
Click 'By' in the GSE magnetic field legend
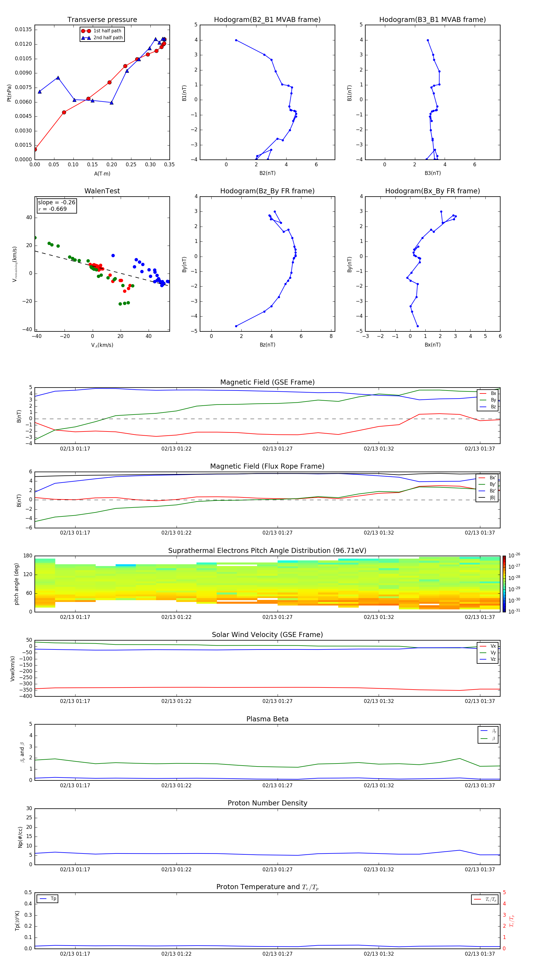(x=488, y=400)
